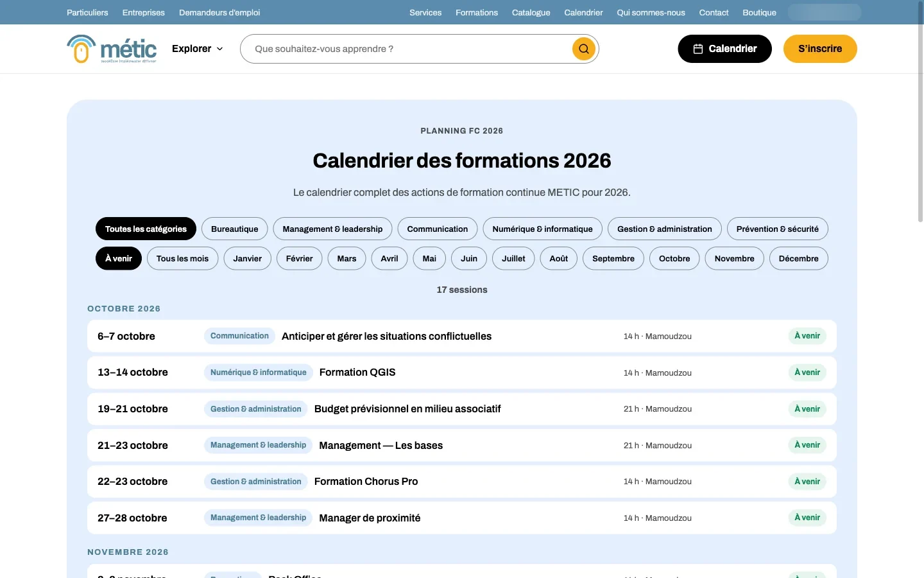924x578 pixels.
Task: Open the Particuliers link
Action: coord(87,12)
